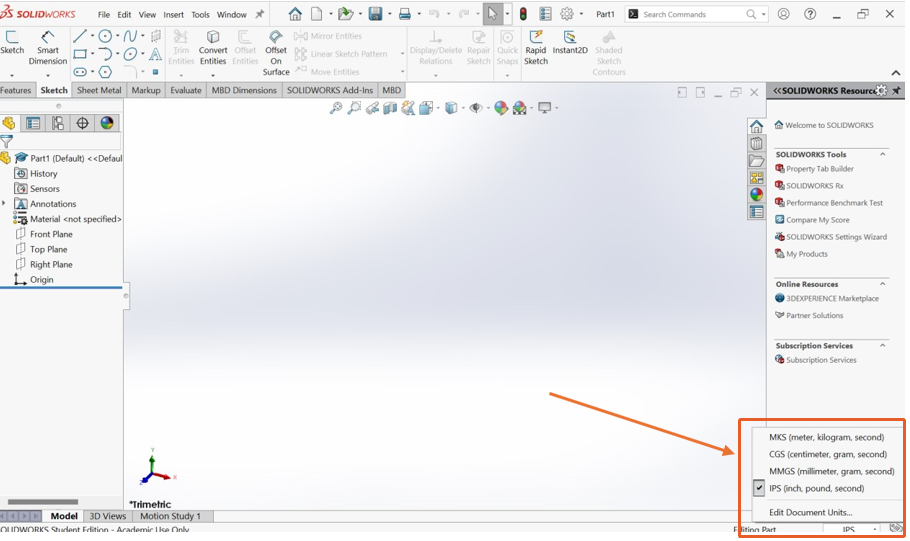Select the sketch Text tool
Viewport: 910px width, 541px height.
[155, 55]
